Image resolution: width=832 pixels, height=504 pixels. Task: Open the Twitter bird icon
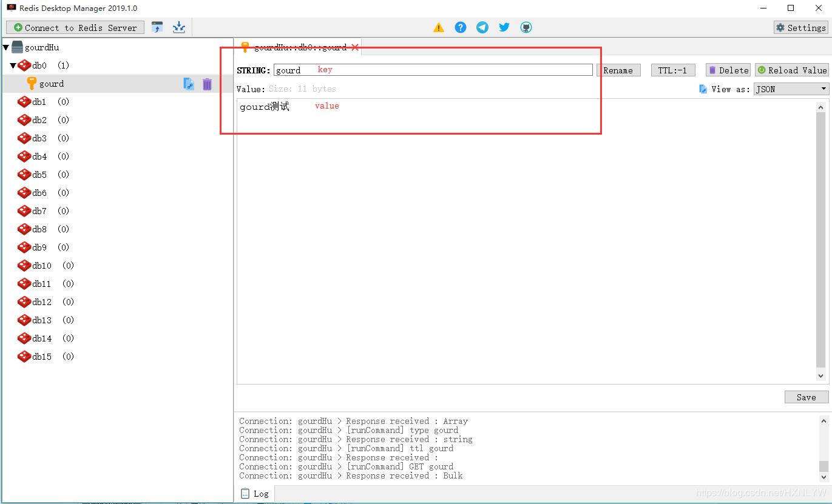(504, 27)
